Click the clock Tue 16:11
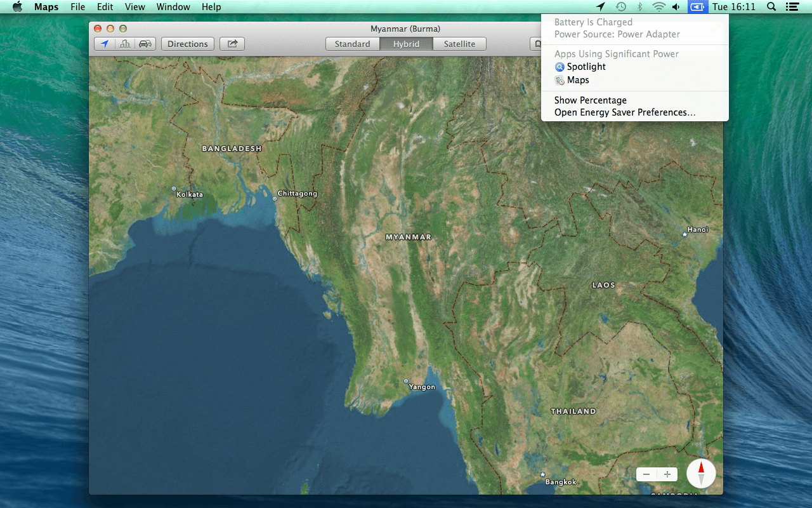 pyautogui.click(x=734, y=7)
